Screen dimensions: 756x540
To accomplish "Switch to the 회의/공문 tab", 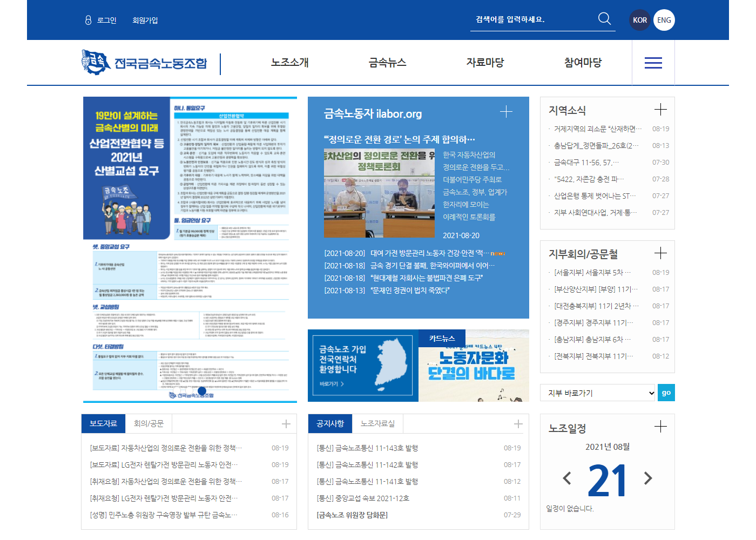I will point(148,423).
